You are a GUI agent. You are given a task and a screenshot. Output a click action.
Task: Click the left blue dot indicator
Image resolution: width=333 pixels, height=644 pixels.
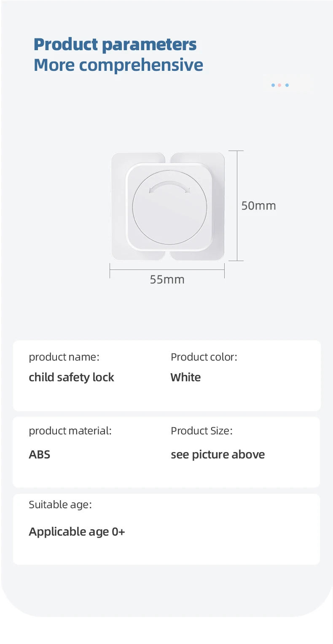(x=273, y=85)
